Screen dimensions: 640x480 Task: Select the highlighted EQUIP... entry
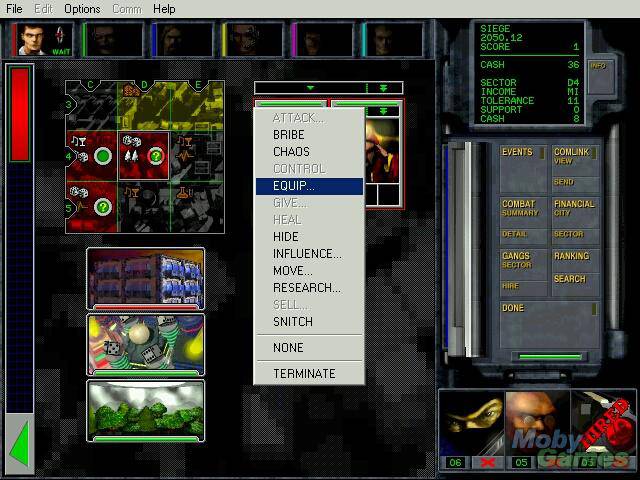[309, 186]
